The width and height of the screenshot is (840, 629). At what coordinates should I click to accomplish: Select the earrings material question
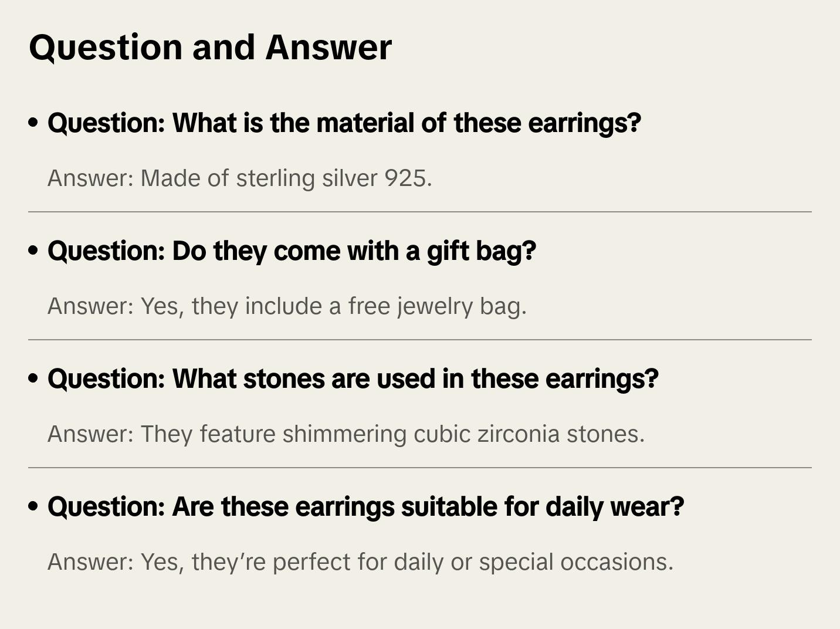(344, 123)
